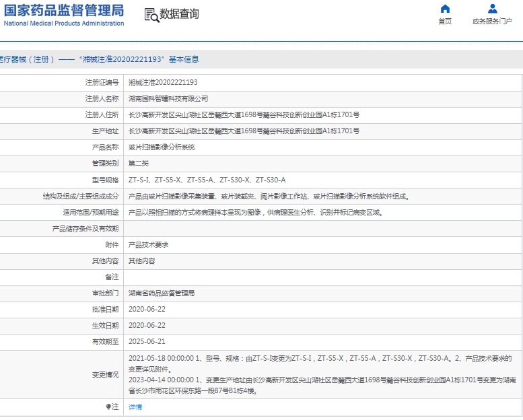Click the 生产地址 address value
The width and height of the screenshot is (523, 420).
click(244, 131)
